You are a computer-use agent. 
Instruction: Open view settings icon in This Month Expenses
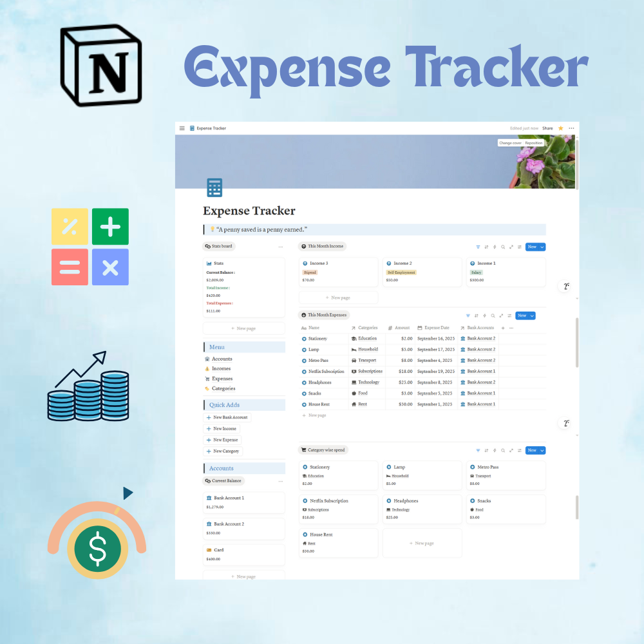[x=509, y=316]
